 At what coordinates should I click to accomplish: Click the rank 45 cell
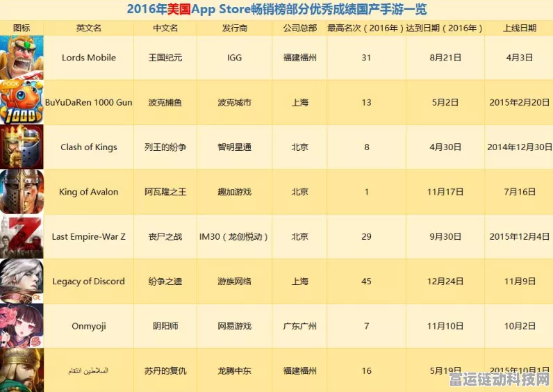pos(366,281)
